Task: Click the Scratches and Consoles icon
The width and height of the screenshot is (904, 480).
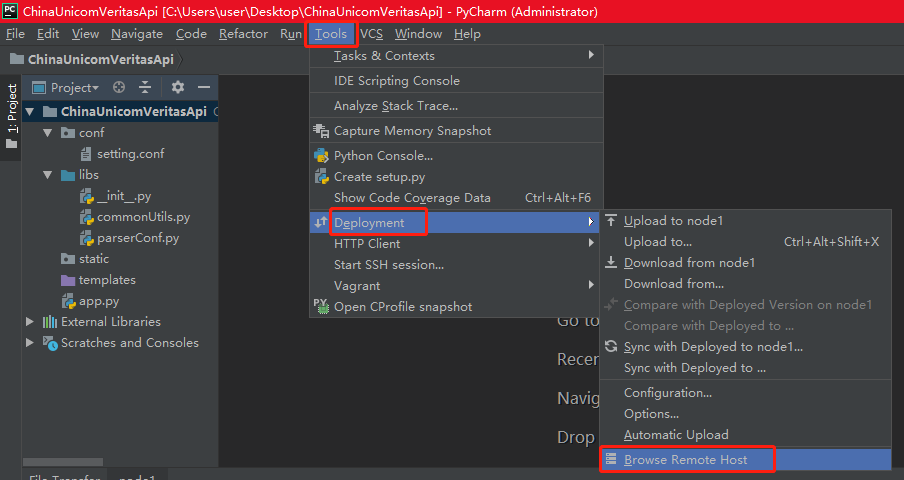Action: (x=50, y=343)
